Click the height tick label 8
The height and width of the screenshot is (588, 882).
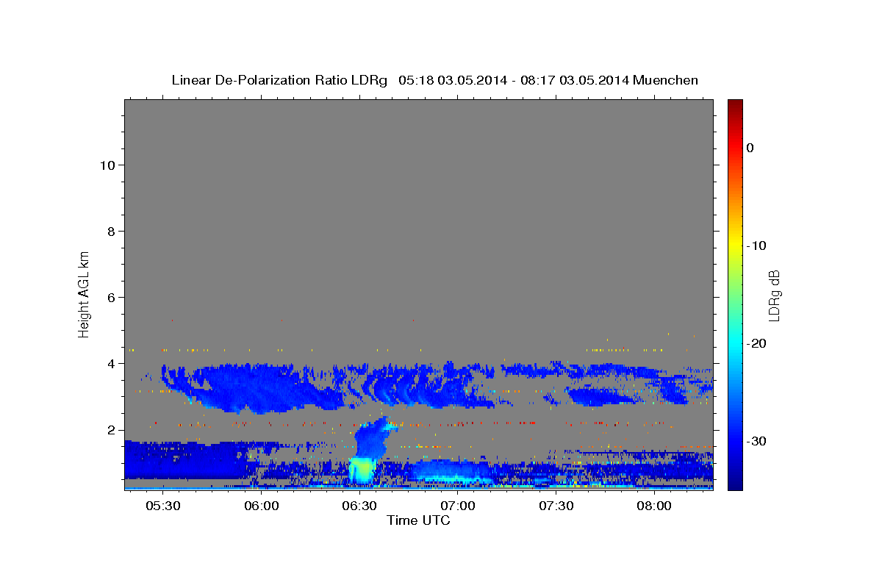click(111, 231)
